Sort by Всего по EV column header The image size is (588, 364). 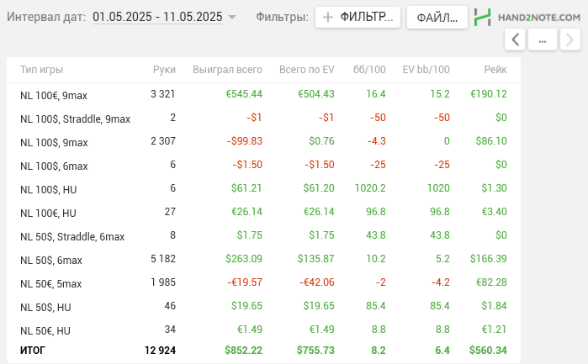[x=306, y=70]
